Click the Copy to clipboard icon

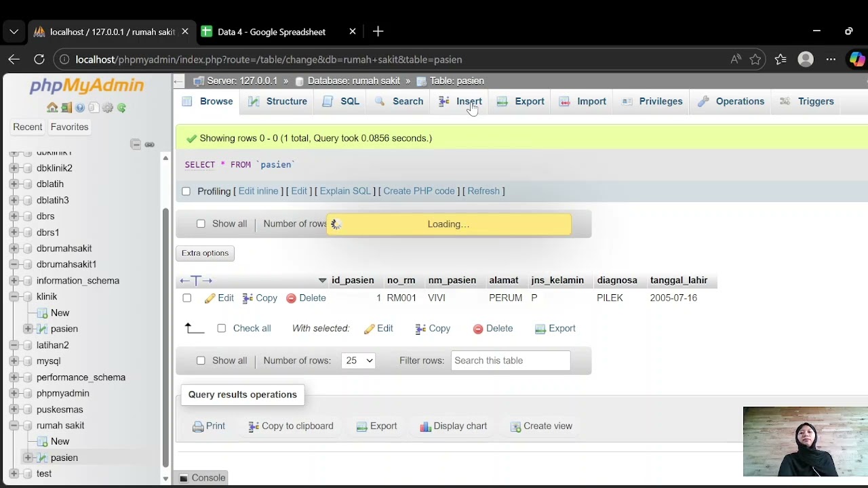pos(254,426)
